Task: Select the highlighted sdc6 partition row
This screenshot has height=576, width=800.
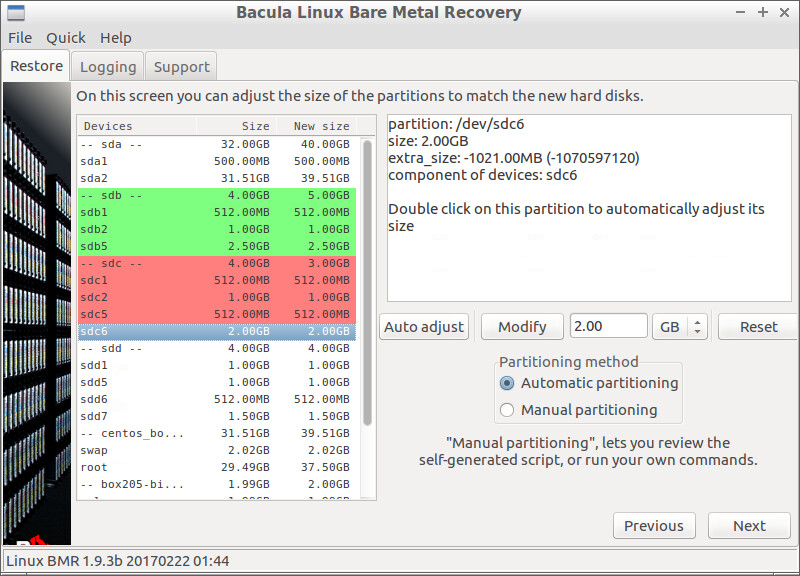Action: (x=217, y=331)
